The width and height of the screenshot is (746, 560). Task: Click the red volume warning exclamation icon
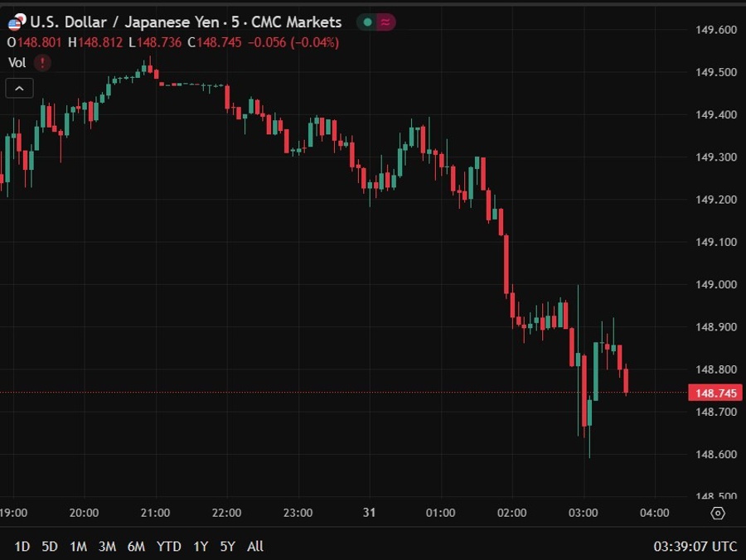tap(42, 62)
